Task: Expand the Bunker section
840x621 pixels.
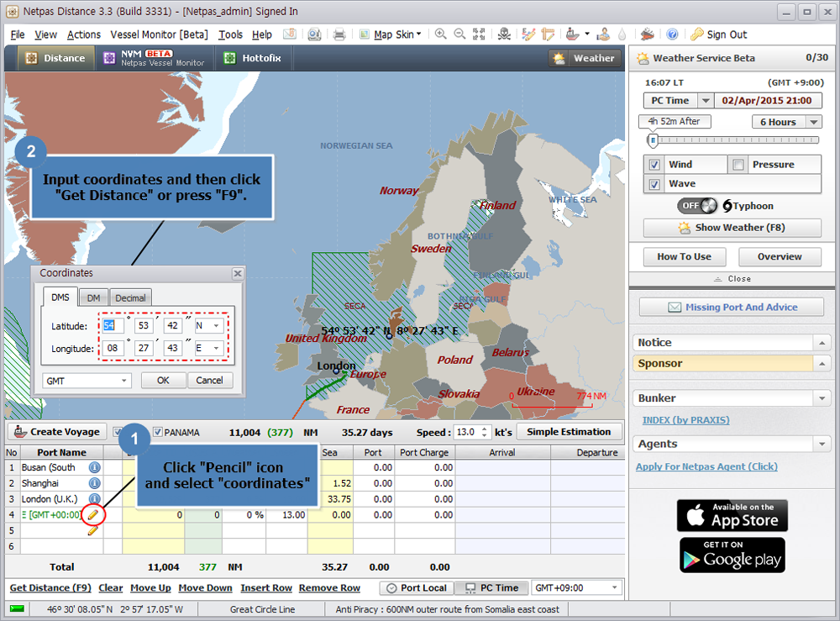Action: point(822,398)
